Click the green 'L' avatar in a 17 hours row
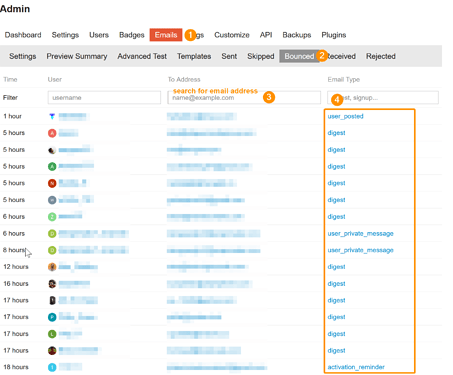Image resolution: width=453 pixels, height=375 pixels. tap(52, 334)
